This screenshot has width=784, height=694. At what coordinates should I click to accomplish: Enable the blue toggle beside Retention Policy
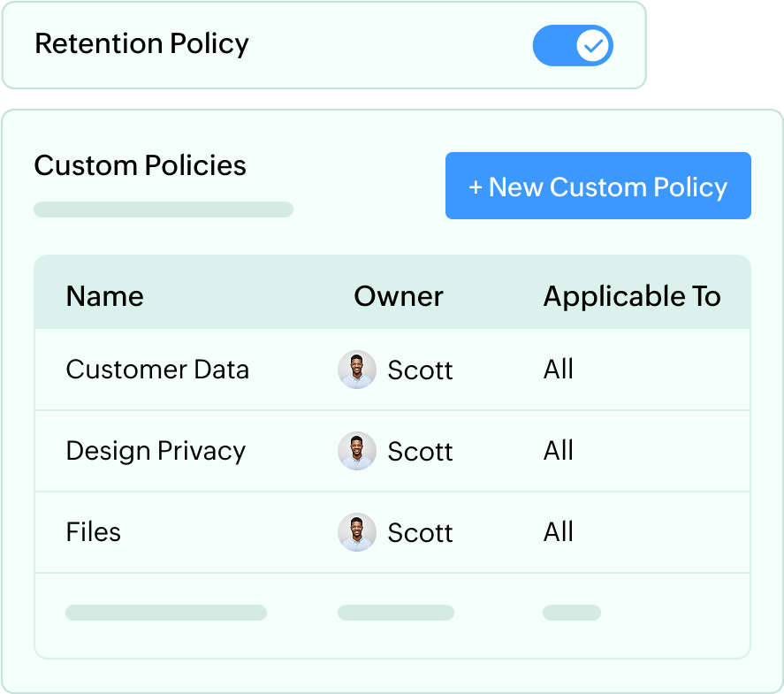pos(573,45)
